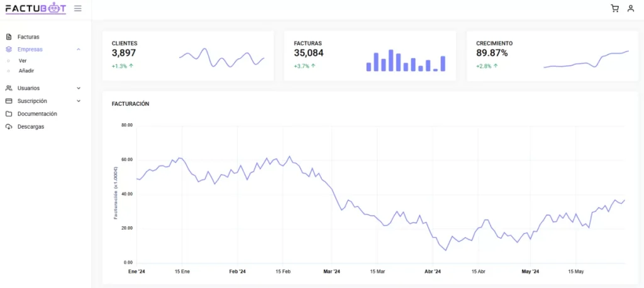The height and width of the screenshot is (288, 644).
Task: Click the Facturas bar chart
Action: point(406,61)
